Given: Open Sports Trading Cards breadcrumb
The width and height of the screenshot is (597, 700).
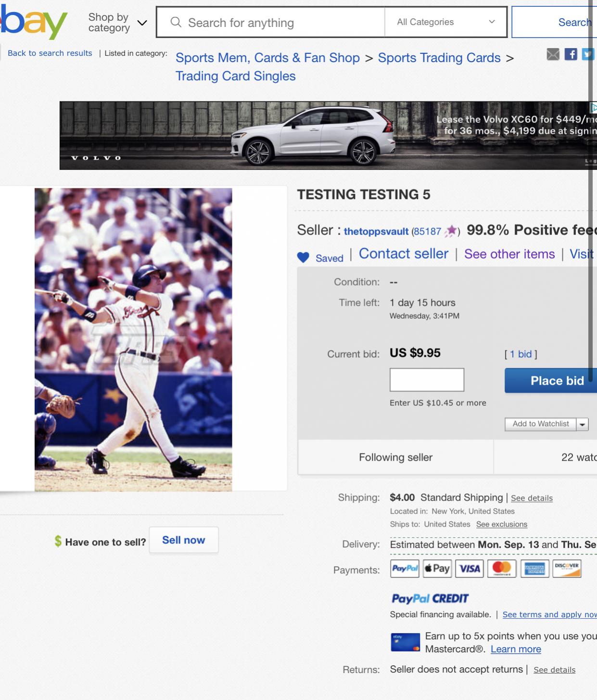Looking at the screenshot, I should [439, 58].
